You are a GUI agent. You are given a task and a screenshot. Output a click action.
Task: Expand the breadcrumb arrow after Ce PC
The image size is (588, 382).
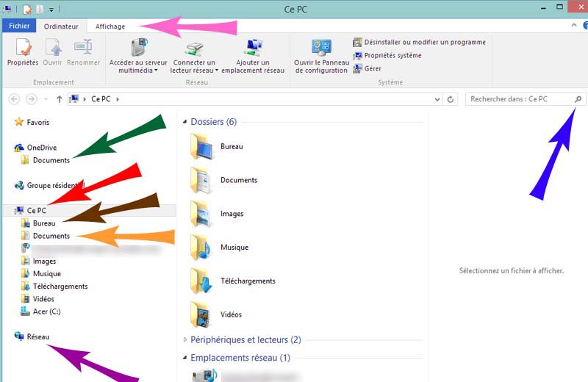pos(118,99)
